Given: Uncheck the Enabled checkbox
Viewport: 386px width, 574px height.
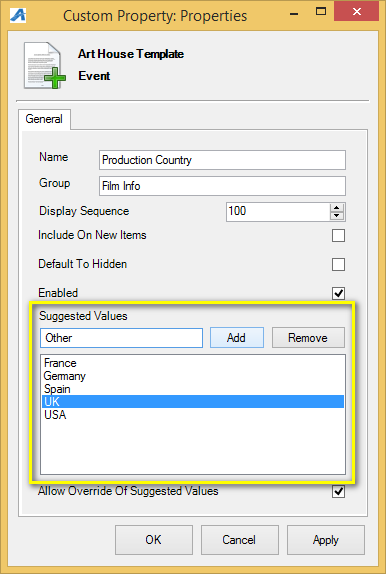Looking at the screenshot, I should [x=338, y=293].
